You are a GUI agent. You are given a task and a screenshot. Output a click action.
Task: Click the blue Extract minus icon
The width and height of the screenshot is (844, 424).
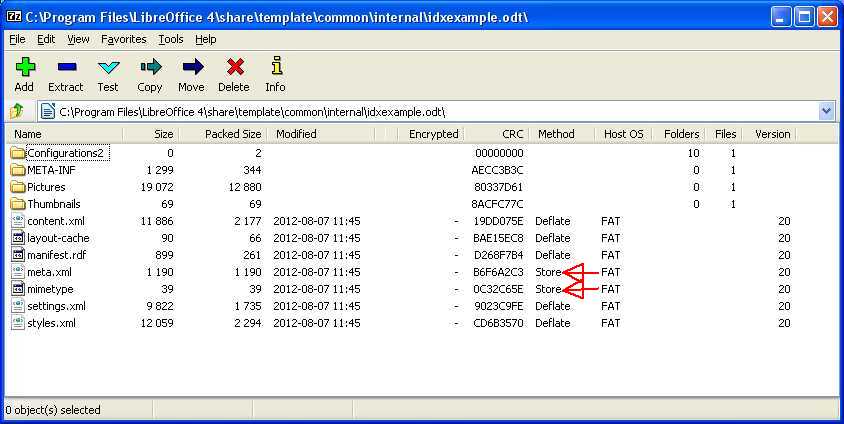pos(66,68)
